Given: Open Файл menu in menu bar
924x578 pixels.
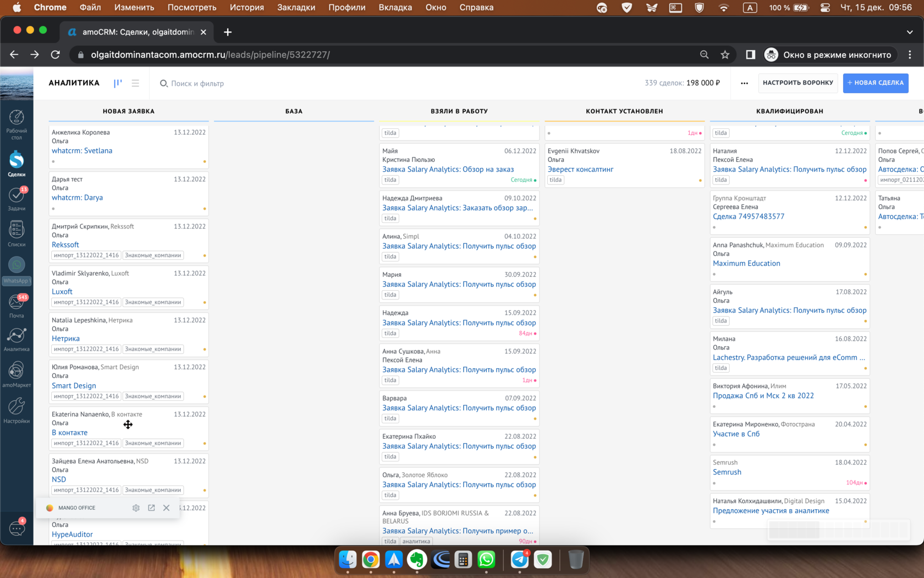Looking at the screenshot, I should tap(90, 8).
